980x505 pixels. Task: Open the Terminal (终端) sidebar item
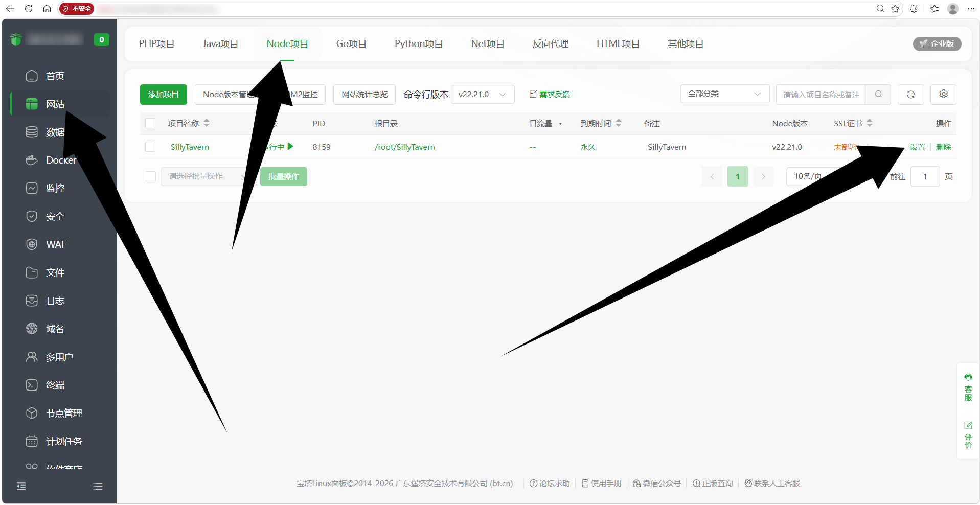point(55,385)
